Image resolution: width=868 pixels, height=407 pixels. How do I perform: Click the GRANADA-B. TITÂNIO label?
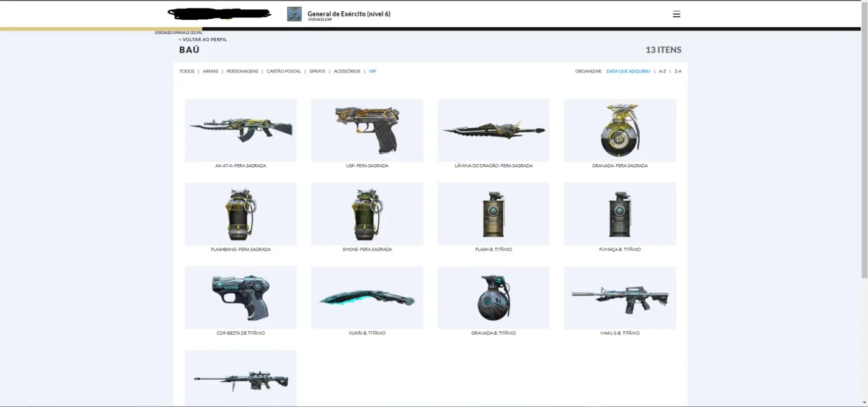[494, 333]
